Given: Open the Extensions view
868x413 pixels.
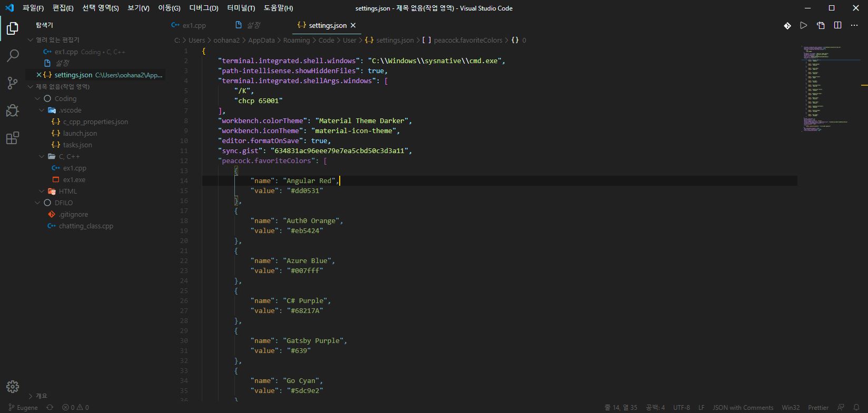Looking at the screenshot, I should 13,138.
